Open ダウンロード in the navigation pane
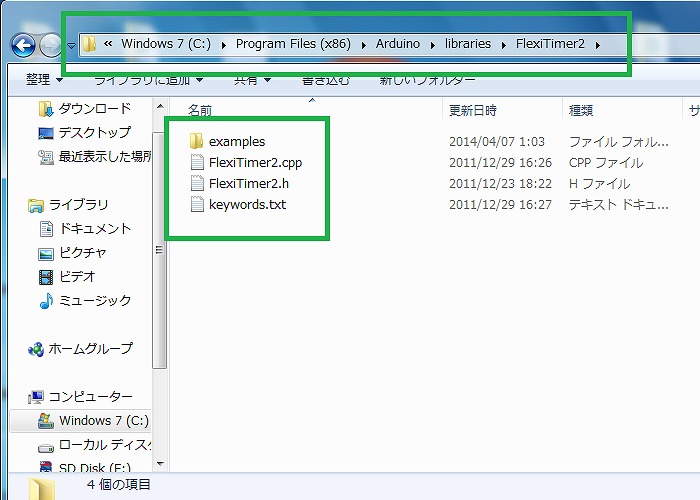Viewport: 700px width, 500px height. click(94, 109)
